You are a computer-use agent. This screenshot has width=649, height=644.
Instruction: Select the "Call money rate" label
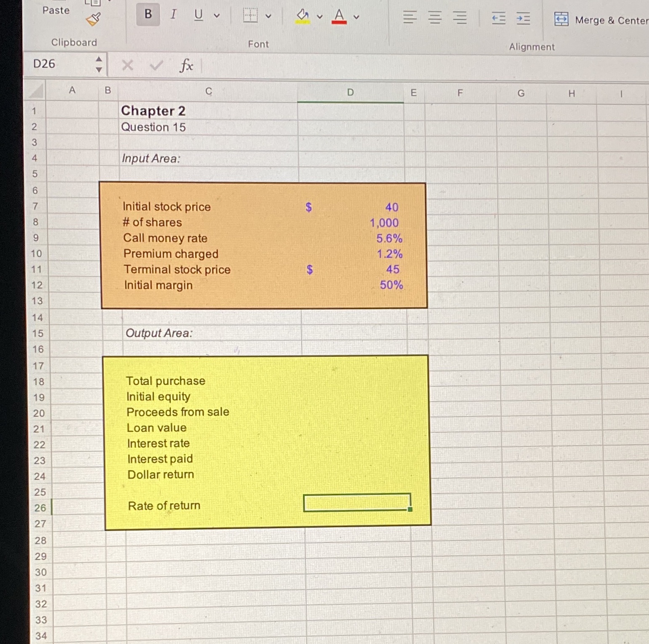pyautogui.click(x=165, y=238)
